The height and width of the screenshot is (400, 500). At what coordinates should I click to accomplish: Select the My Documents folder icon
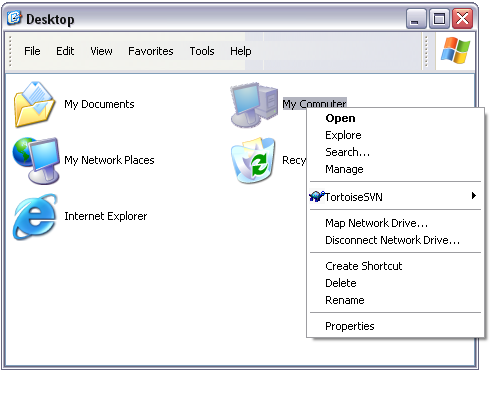coord(34,104)
